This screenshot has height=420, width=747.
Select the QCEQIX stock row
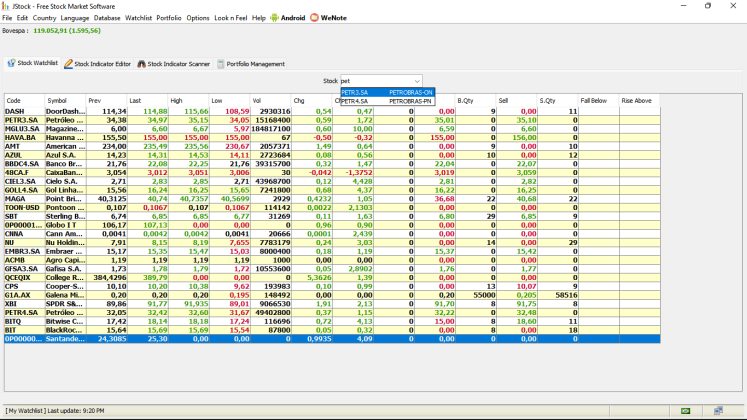click(x=332, y=277)
